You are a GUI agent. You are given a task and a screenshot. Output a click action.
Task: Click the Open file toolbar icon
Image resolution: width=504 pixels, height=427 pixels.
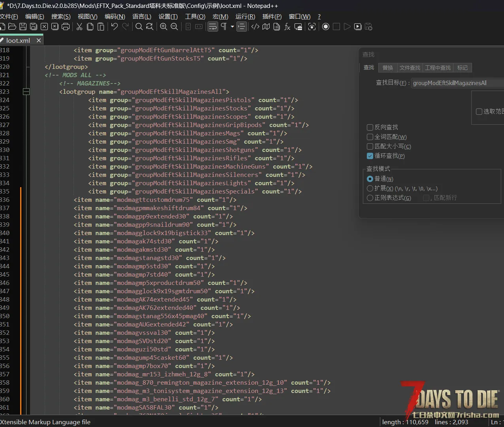click(12, 27)
